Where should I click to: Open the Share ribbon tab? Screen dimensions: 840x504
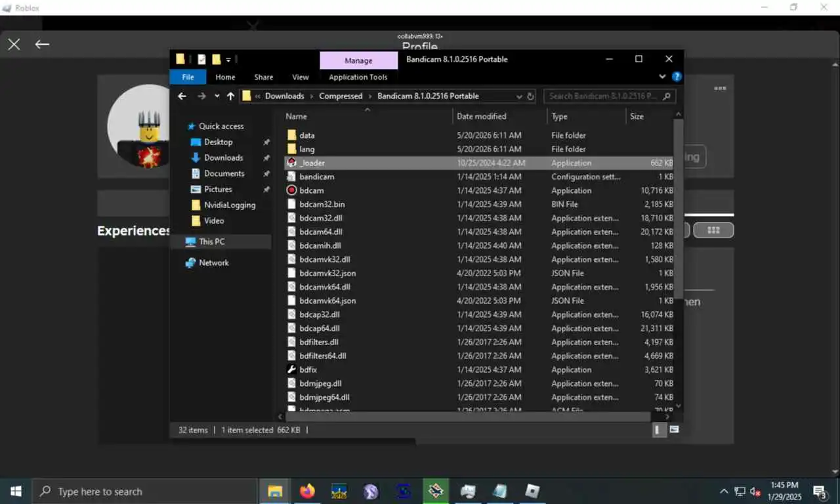tap(264, 77)
